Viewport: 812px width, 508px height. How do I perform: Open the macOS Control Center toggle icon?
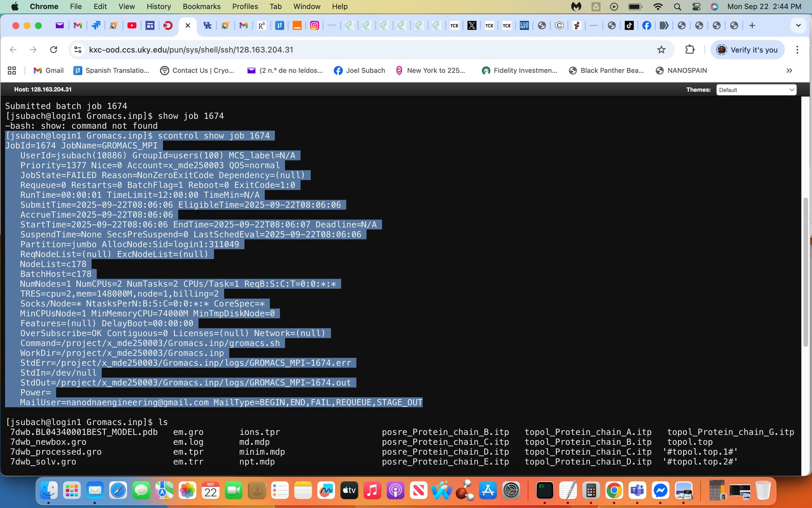696,6
